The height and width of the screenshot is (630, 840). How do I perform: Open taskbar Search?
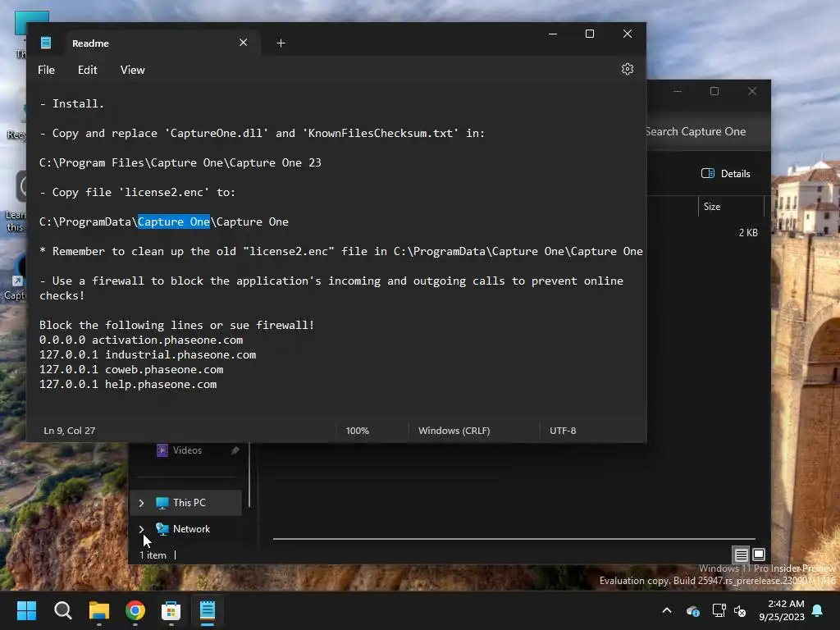62,610
